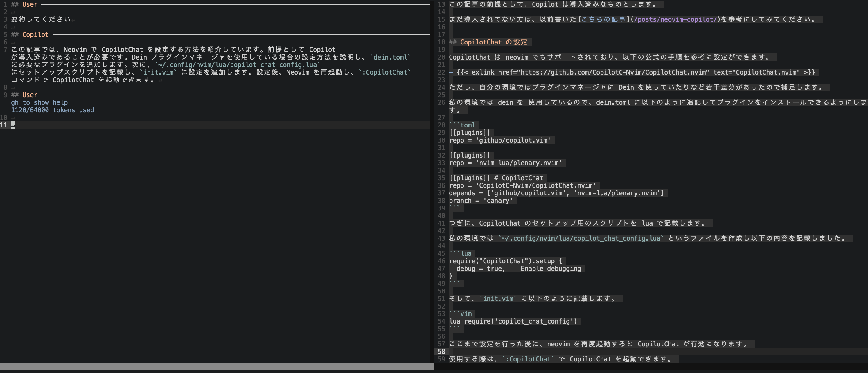Viewport: 868px width, 373px height.
Task: Click "repo = 'github/copilot.vim'" line
Action: (x=500, y=140)
